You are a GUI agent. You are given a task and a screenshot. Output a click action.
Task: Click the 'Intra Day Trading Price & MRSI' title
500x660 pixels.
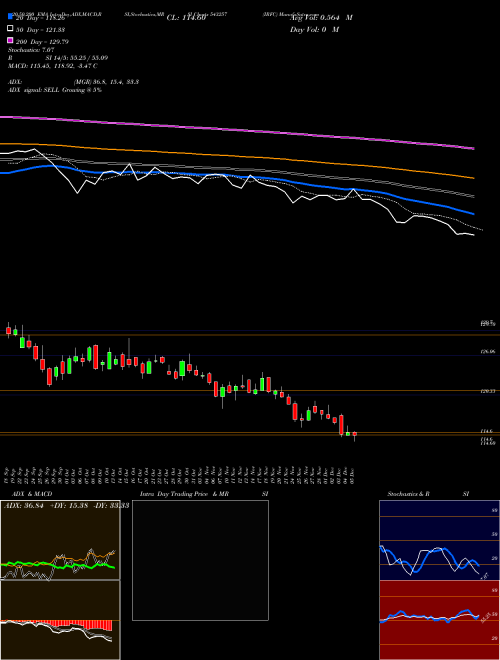point(204,494)
